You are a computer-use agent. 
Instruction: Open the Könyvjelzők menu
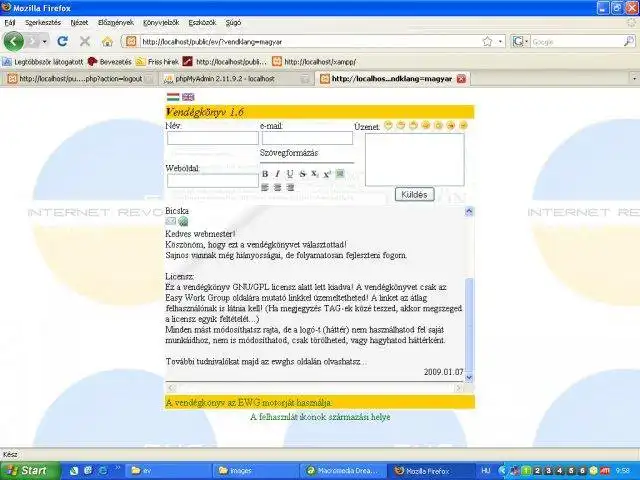click(x=161, y=22)
